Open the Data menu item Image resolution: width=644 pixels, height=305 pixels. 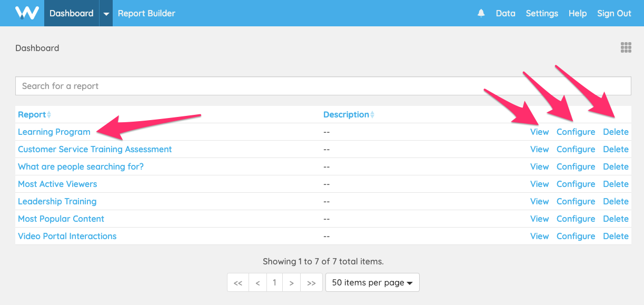(506, 13)
